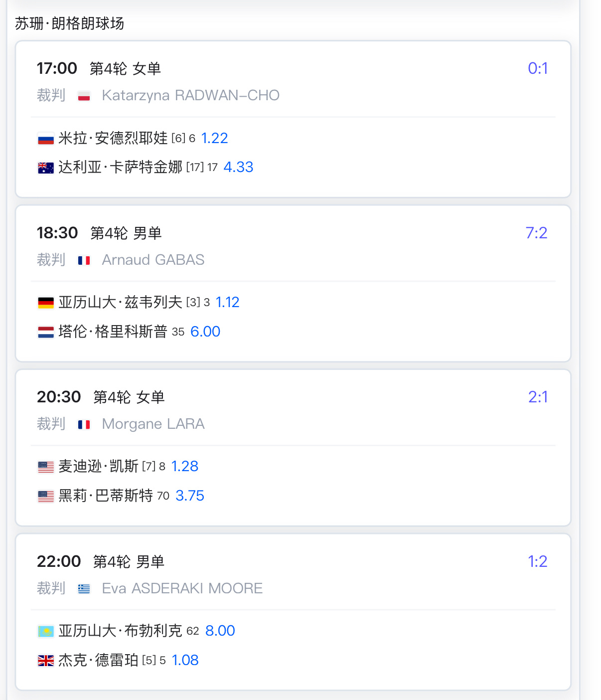The height and width of the screenshot is (700, 601).
Task: Click the UK flag beside 杰克·德雷珀
Action: click(46, 661)
